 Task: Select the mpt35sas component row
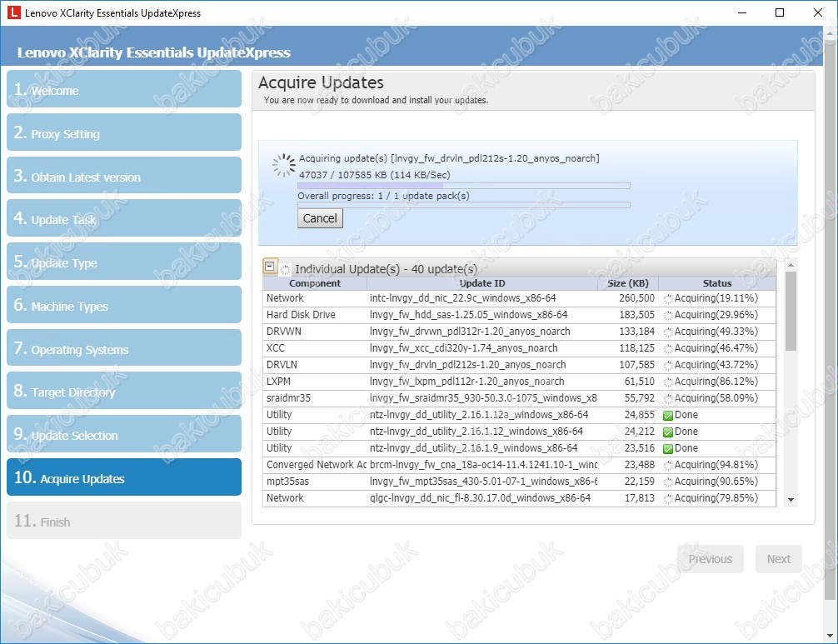point(519,481)
